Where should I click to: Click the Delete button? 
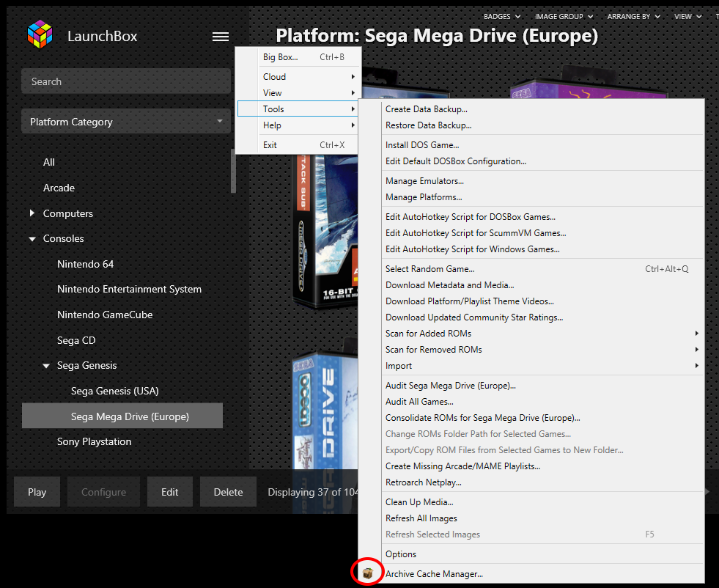pos(228,492)
